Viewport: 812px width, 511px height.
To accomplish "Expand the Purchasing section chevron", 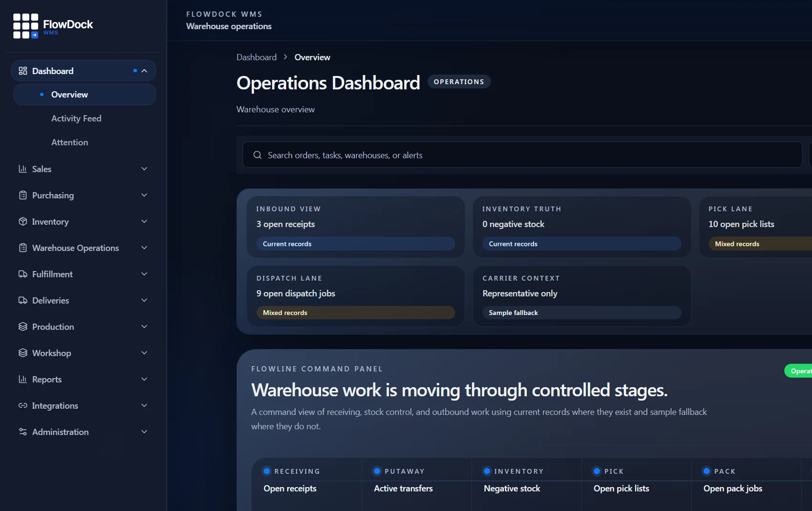I will (144, 195).
